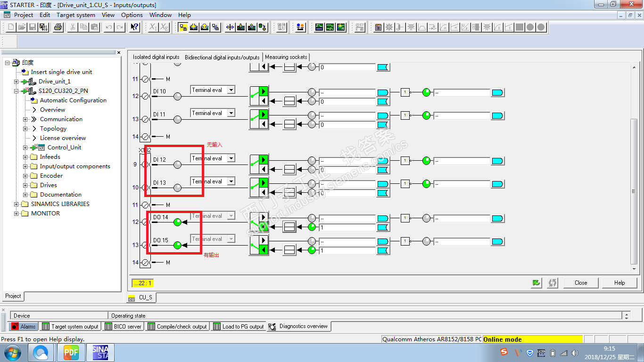Click the Insert single drive unit item
The image size is (644, 362).
[61, 72]
